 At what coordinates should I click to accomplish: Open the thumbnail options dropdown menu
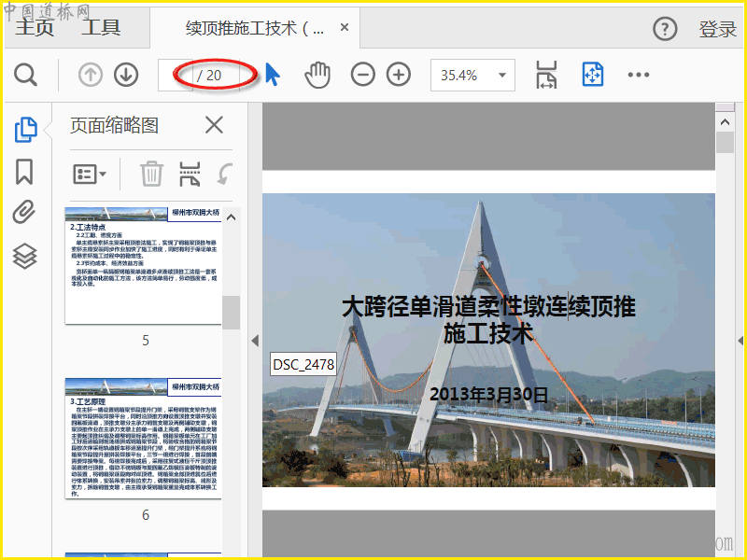click(90, 174)
